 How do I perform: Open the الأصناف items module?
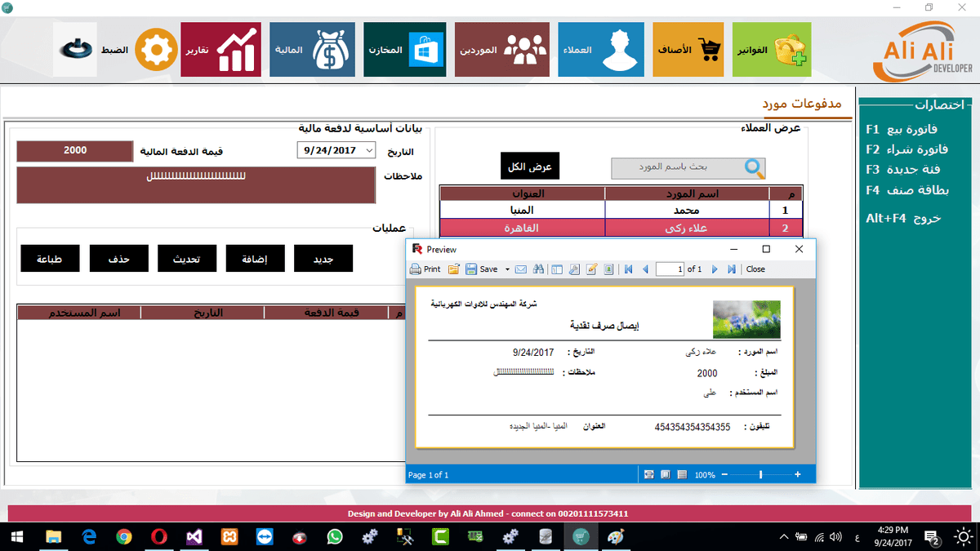[x=688, y=50]
